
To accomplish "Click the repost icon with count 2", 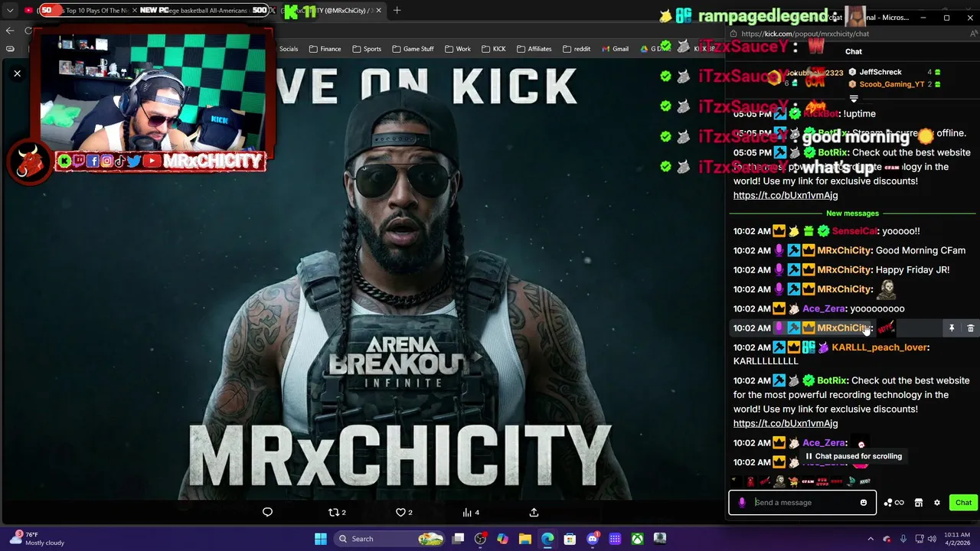I will pos(337,512).
